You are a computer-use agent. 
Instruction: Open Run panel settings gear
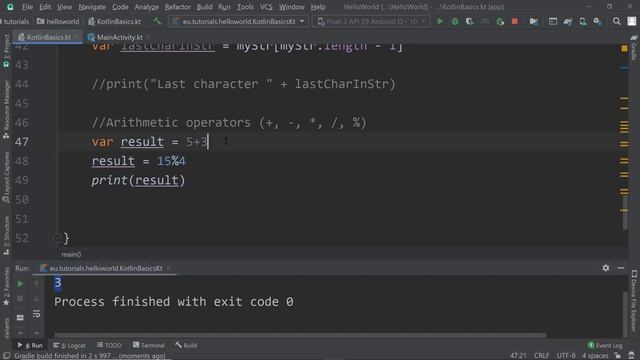[x=606, y=268]
